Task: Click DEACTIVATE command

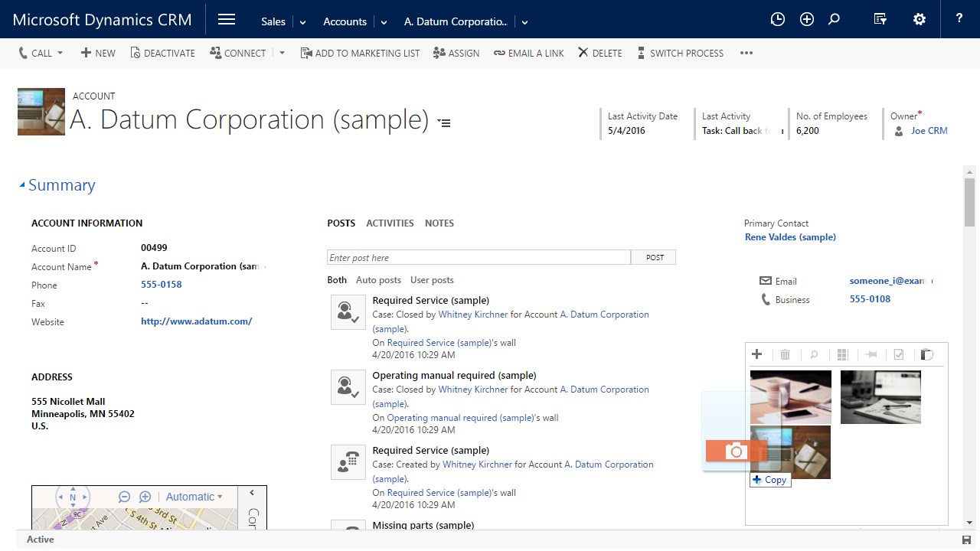Action: 162,53
